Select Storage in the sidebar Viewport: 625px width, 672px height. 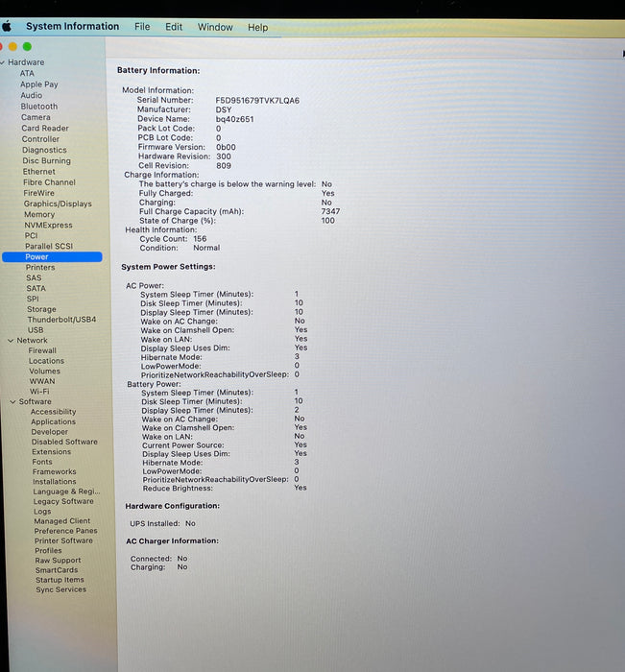pyautogui.click(x=41, y=309)
